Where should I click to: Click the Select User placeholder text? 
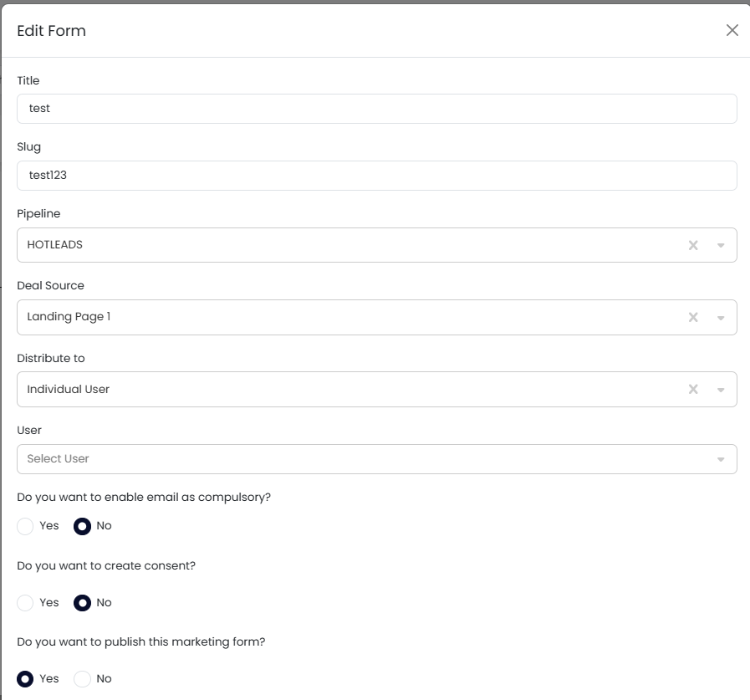tap(59, 459)
